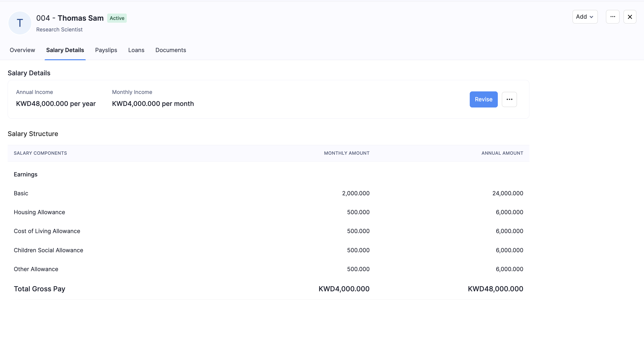644x337 pixels.
Task: Open the salary card three-dot menu
Action: tap(509, 99)
